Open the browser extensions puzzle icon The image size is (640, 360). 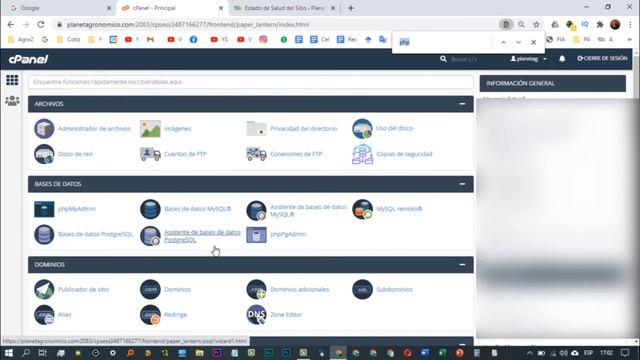[600, 24]
